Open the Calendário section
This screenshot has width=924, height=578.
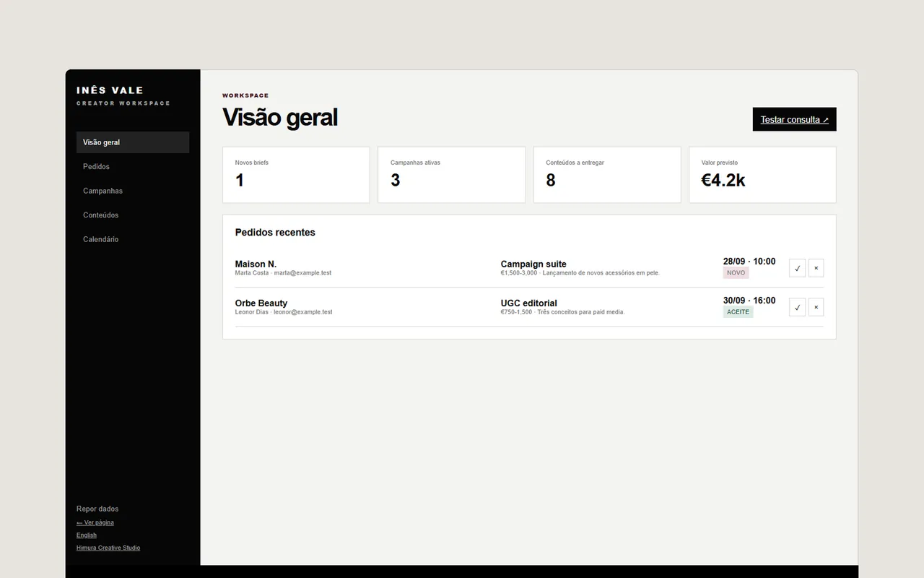[x=133, y=239]
